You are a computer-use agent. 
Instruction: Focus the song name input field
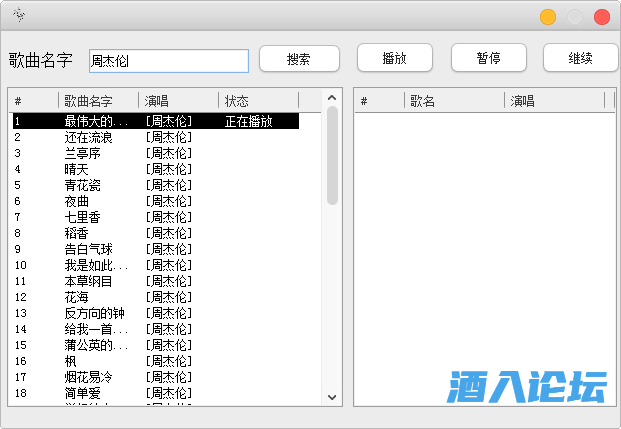coord(168,61)
